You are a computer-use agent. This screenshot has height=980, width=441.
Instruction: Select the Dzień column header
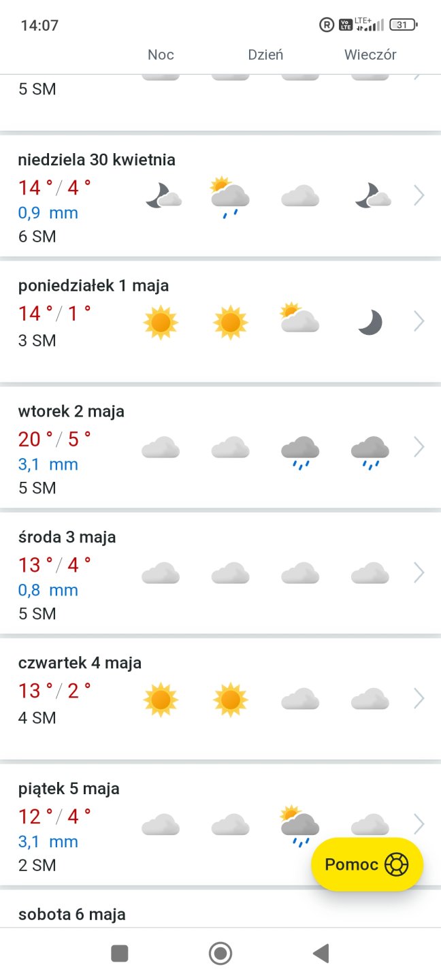point(265,55)
